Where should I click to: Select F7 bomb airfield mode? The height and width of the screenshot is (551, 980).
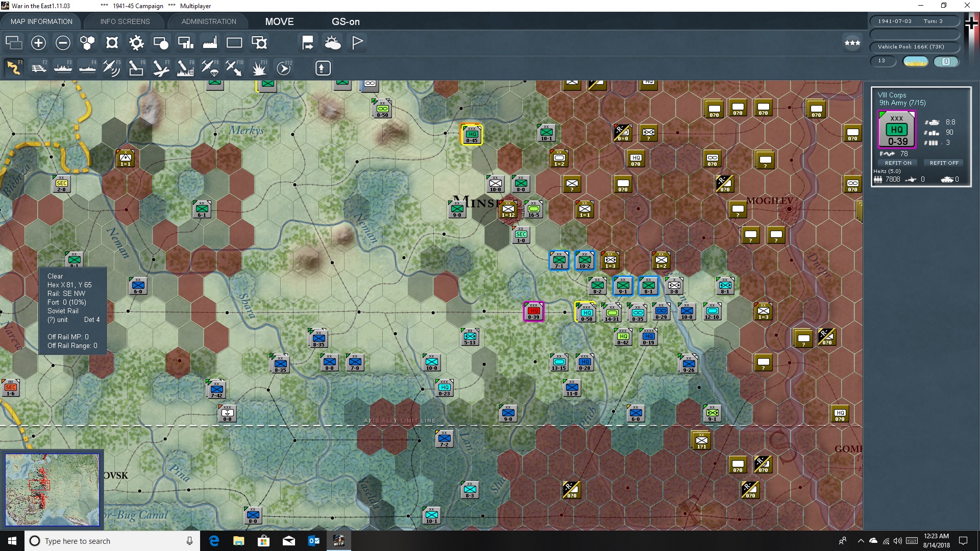click(161, 68)
